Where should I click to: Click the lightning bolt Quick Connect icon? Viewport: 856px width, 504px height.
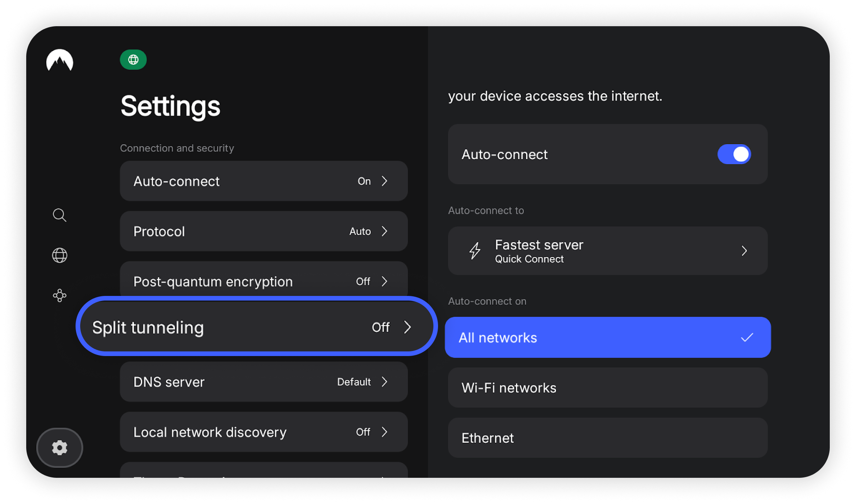(475, 251)
